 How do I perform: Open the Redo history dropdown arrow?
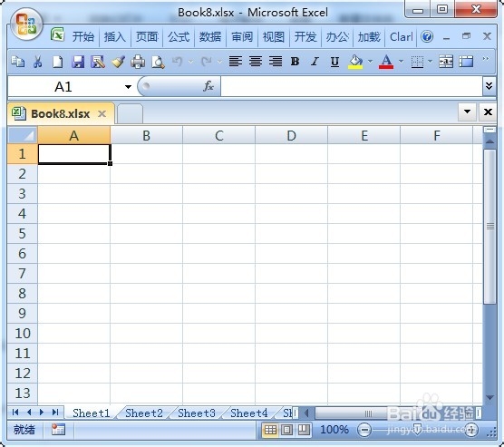[x=219, y=61]
